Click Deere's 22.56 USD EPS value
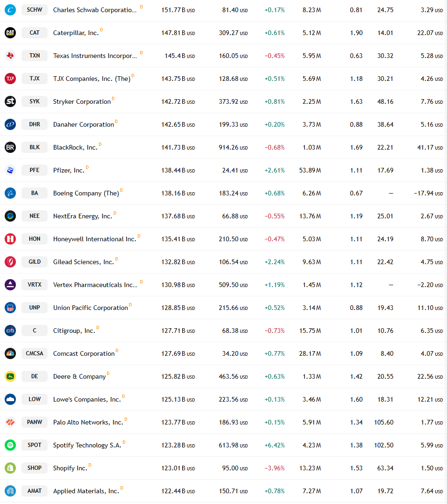The image size is (447, 504). pos(430,376)
